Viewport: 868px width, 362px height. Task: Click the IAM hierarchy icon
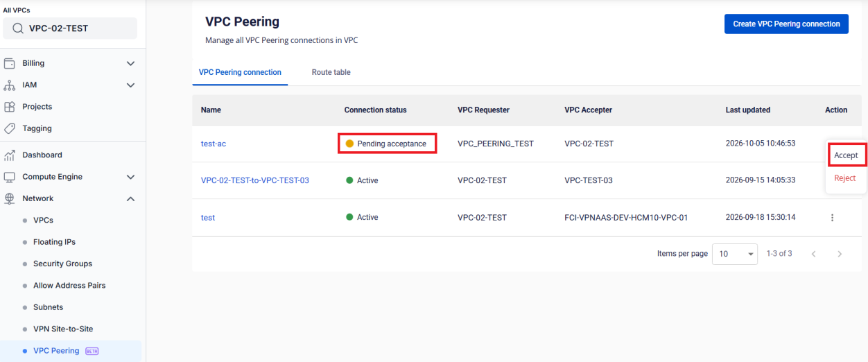[x=10, y=85]
